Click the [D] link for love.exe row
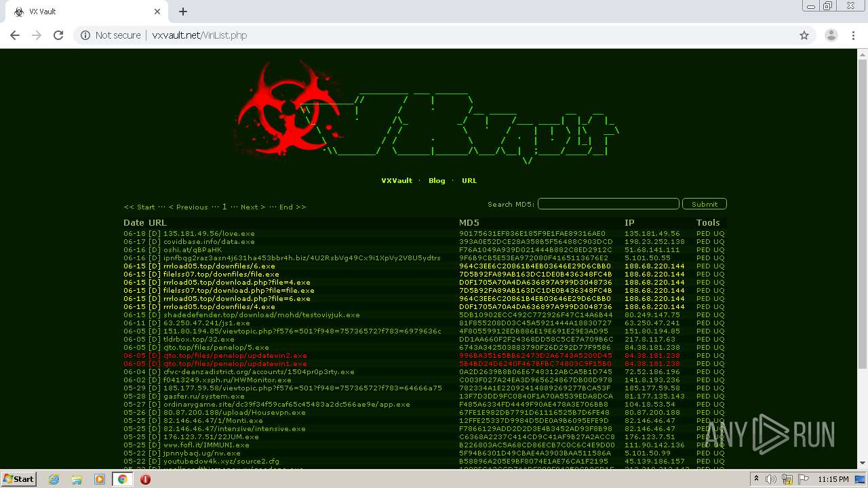The width and height of the screenshot is (868, 488). click(x=155, y=233)
